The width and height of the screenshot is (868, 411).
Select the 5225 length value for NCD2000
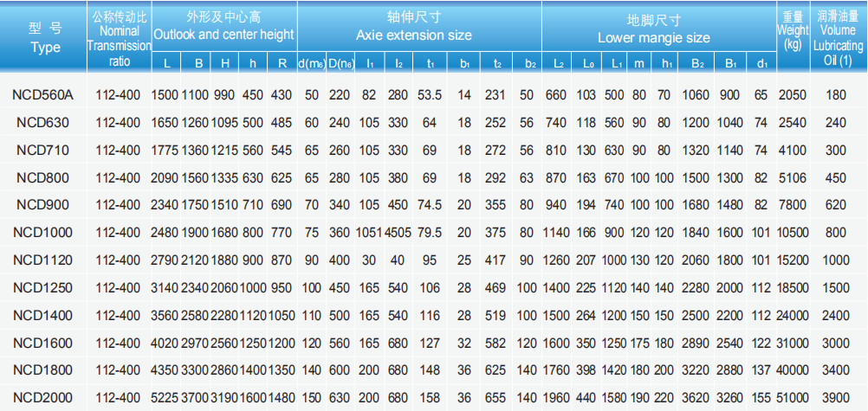(x=165, y=396)
